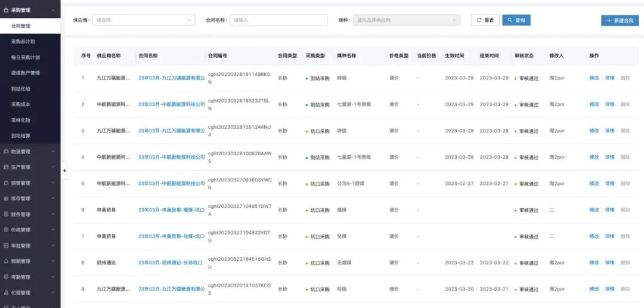Screen dimensions: 644x308
Task: Click 详情 for 凝煤 row 6
Action: (x=609, y=210)
